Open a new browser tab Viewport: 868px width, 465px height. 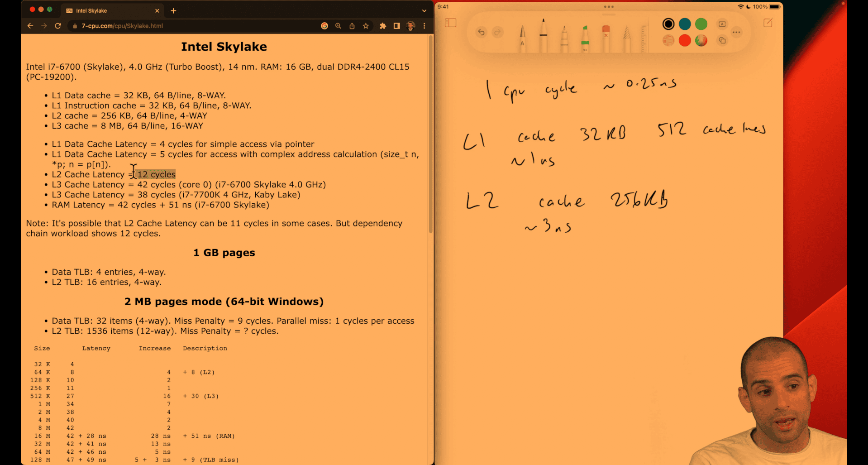pyautogui.click(x=173, y=10)
